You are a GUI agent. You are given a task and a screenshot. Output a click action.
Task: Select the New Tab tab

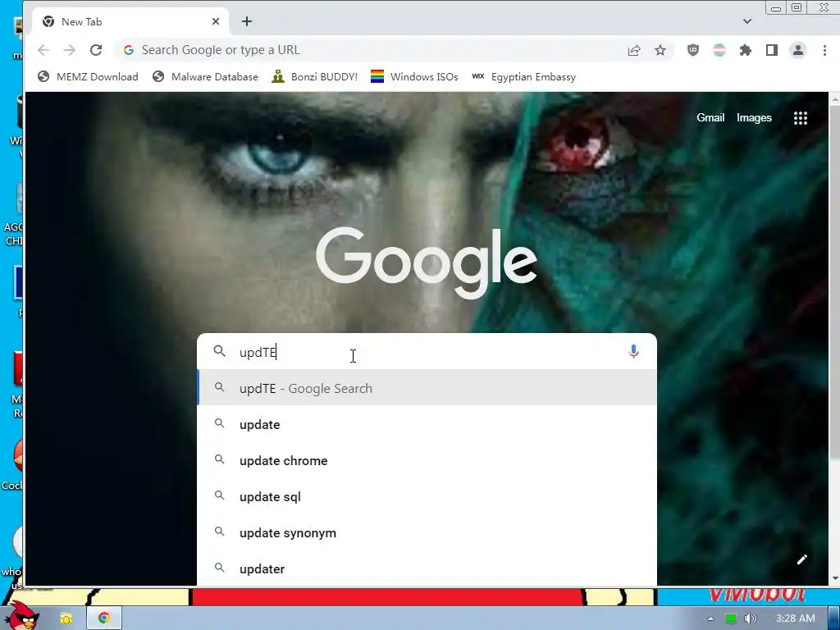coord(130,21)
